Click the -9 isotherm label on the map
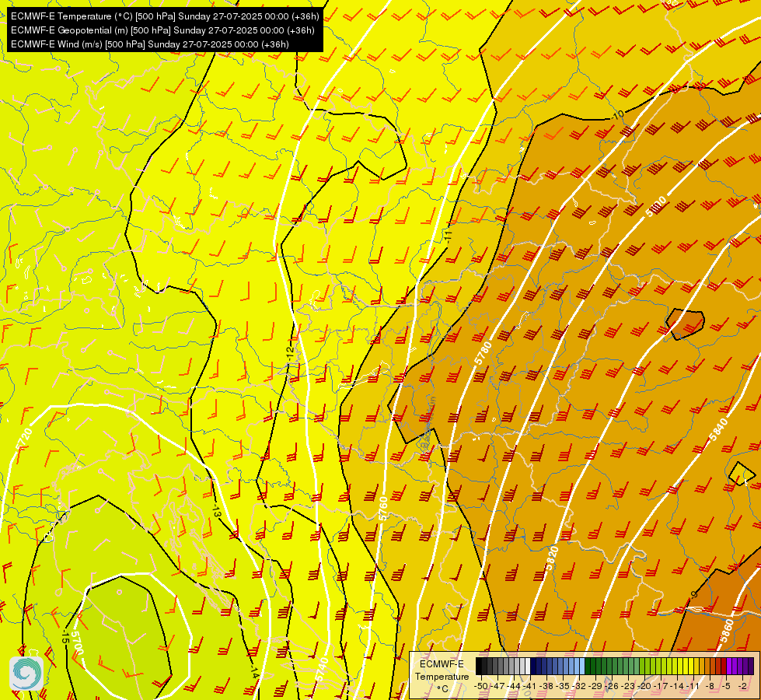The height and width of the screenshot is (700, 761). click(694, 594)
